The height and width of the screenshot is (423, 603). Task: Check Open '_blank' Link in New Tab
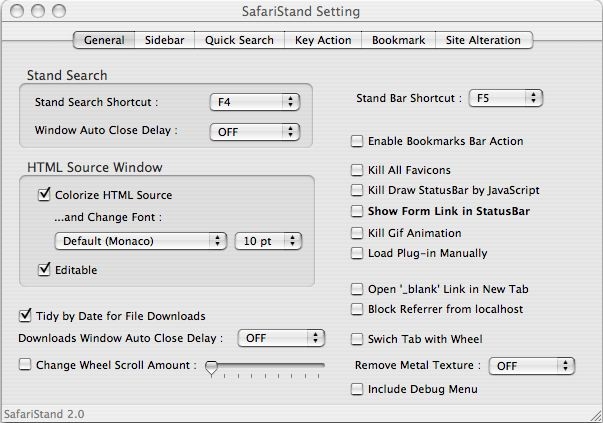[x=357, y=289]
